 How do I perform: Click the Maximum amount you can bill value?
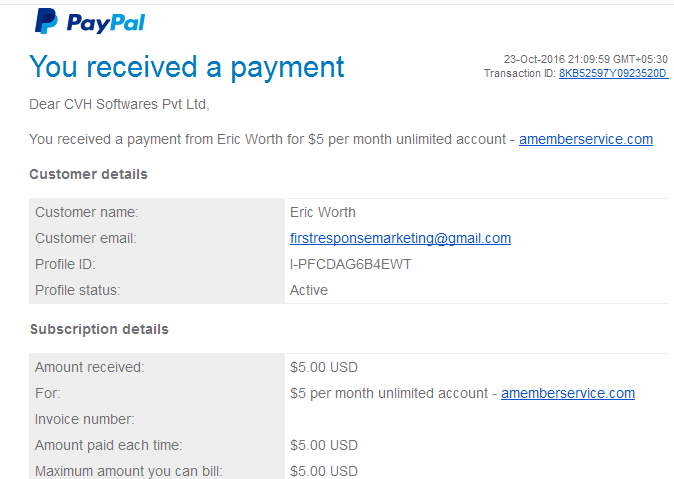324,471
